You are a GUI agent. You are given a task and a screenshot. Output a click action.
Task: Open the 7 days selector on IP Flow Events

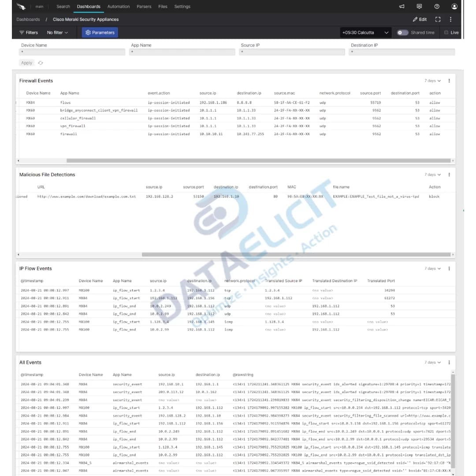tap(431, 268)
